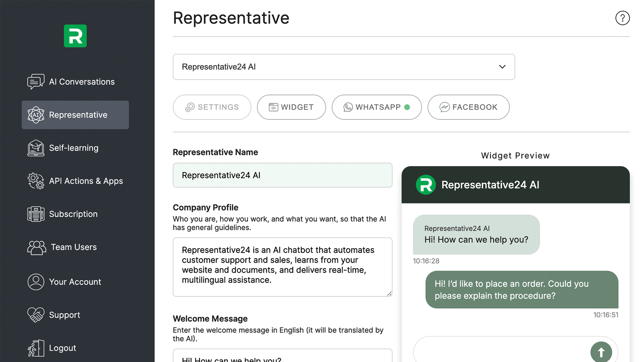Click the Representative Name input field

283,175
